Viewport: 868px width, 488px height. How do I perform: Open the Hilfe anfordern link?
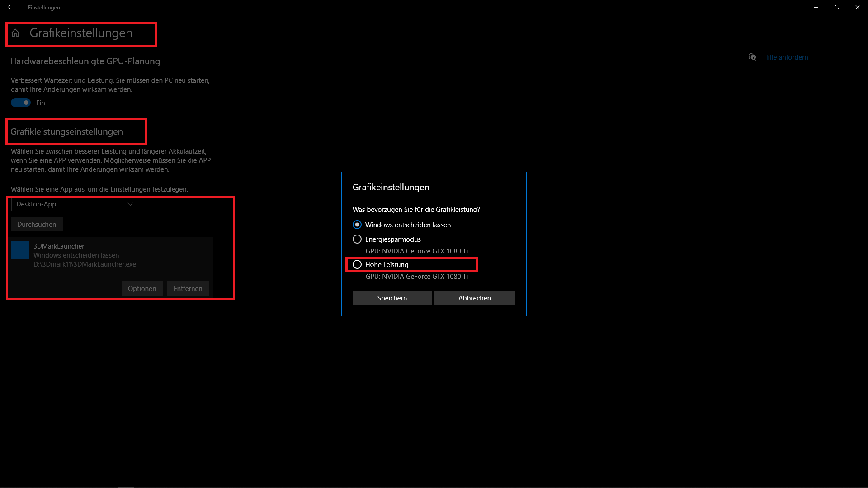click(785, 57)
